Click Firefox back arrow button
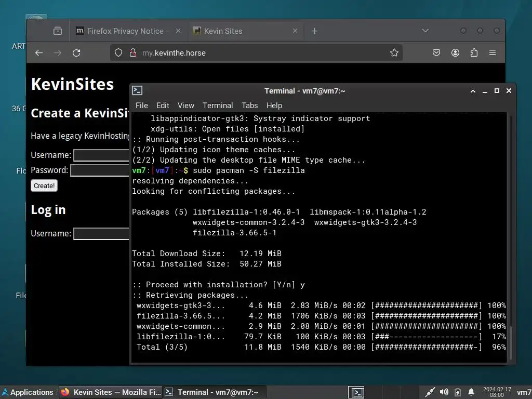532x399 pixels. click(x=39, y=52)
